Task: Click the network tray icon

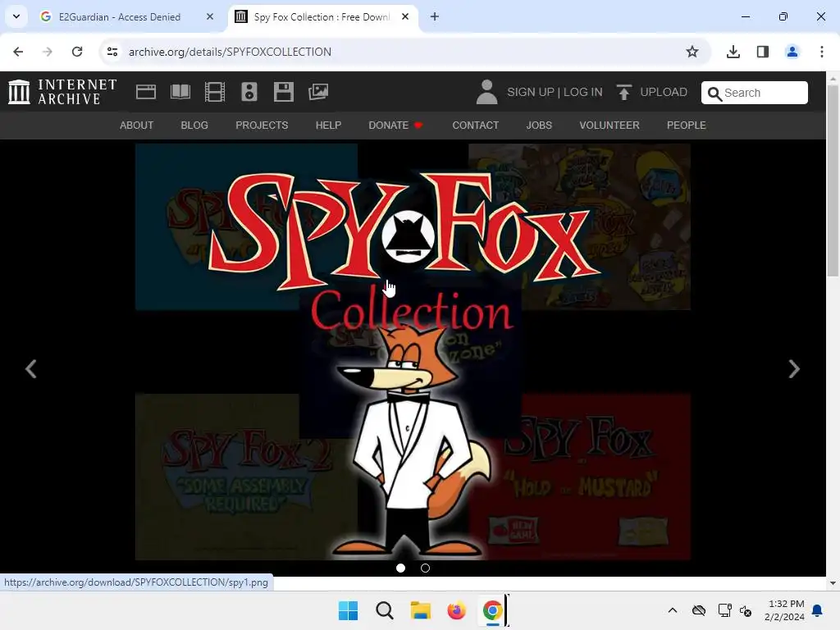Action: (x=725, y=610)
